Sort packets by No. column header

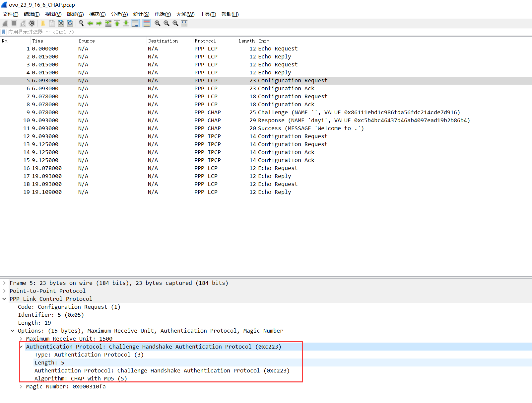[15, 41]
